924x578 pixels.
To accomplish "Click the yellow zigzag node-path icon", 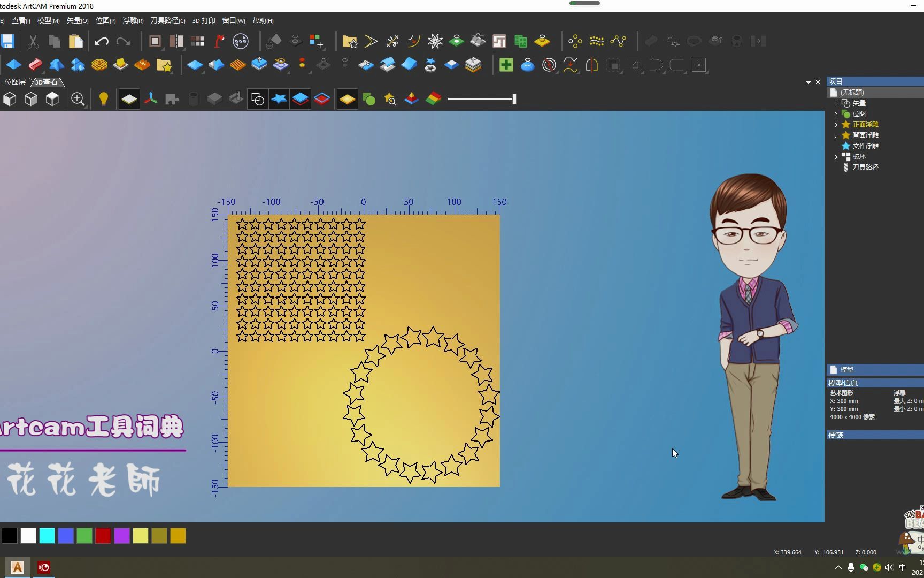I will (x=618, y=41).
